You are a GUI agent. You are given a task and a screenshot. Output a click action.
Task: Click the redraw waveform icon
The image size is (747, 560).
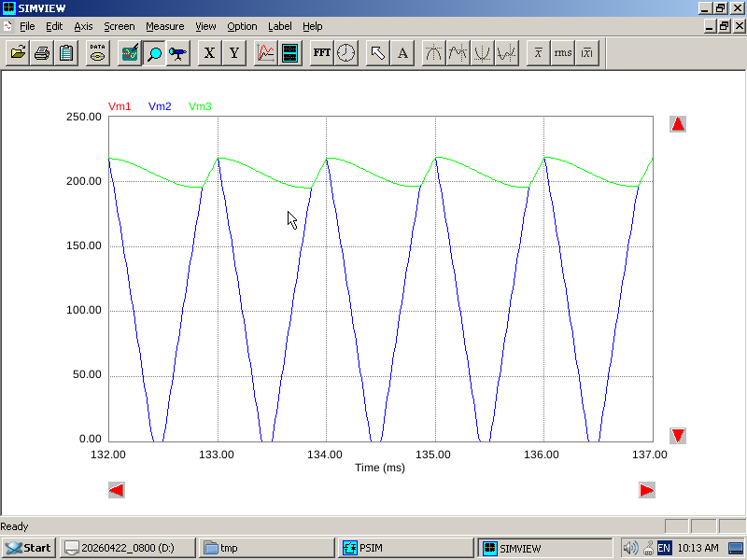pyautogui.click(x=130, y=52)
